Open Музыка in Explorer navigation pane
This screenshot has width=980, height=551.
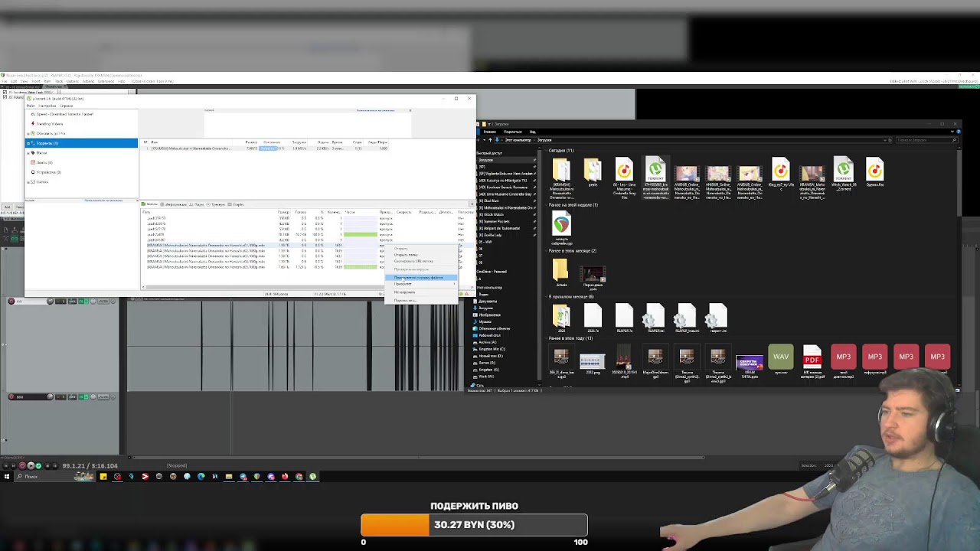click(x=485, y=321)
